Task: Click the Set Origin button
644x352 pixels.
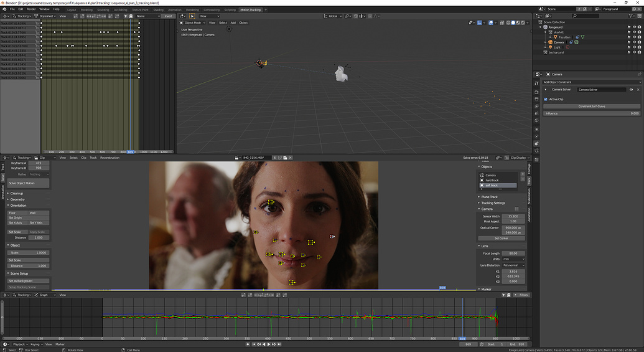Action: pos(29,217)
